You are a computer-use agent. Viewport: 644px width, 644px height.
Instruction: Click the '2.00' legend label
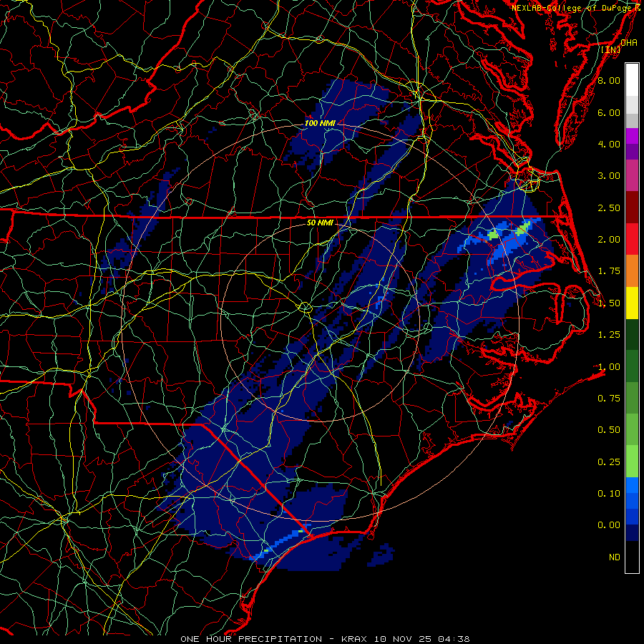(609, 240)
